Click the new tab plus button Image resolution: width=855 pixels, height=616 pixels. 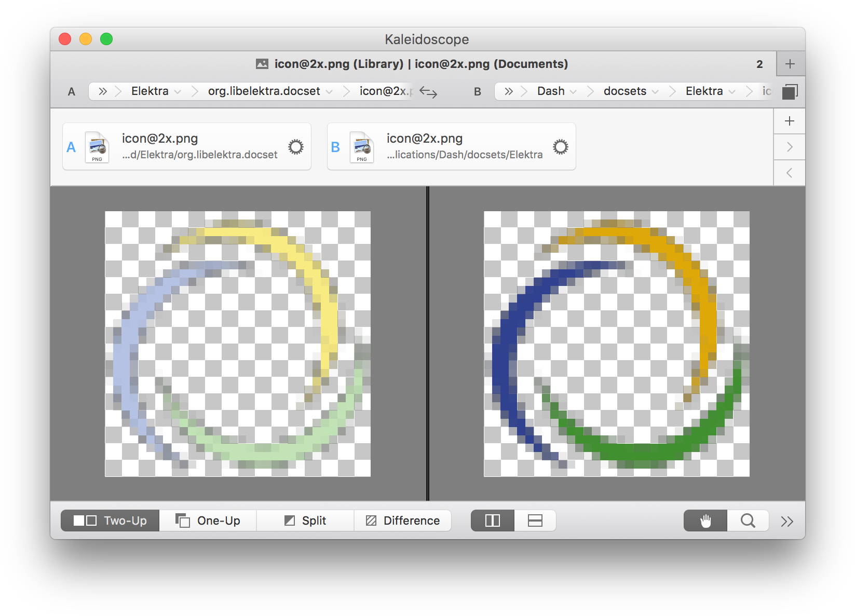[x=790, y=64]
